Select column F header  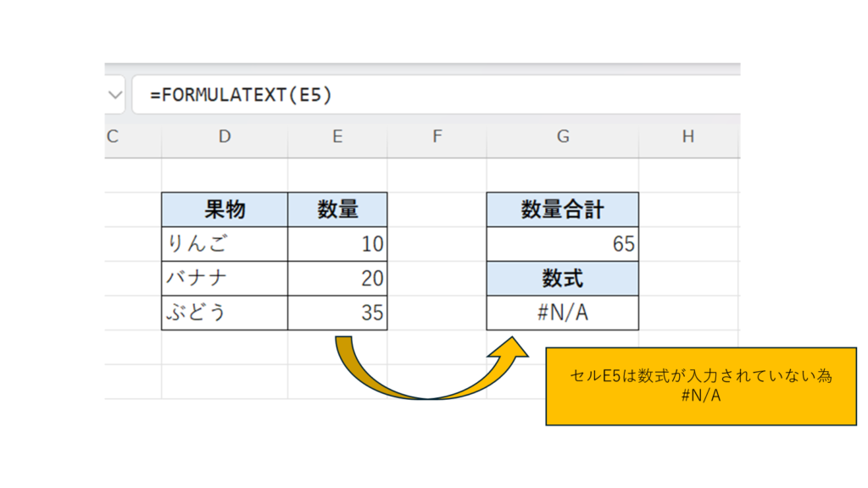[x=437, y=136]
